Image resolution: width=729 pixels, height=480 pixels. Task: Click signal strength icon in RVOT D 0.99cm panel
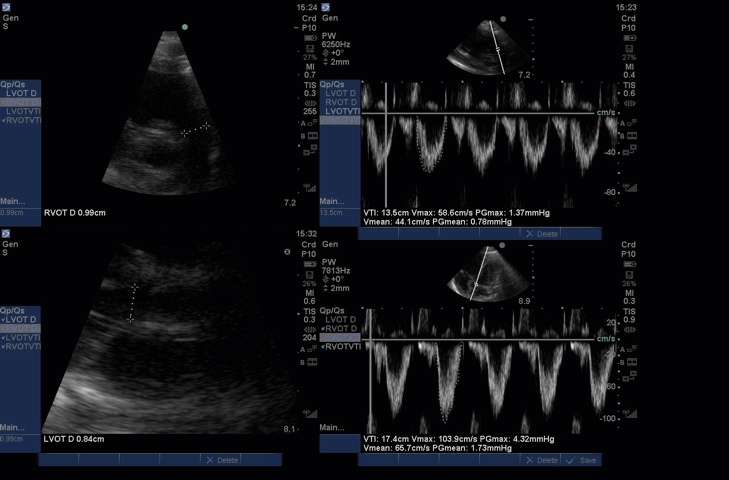pos(310,187)
